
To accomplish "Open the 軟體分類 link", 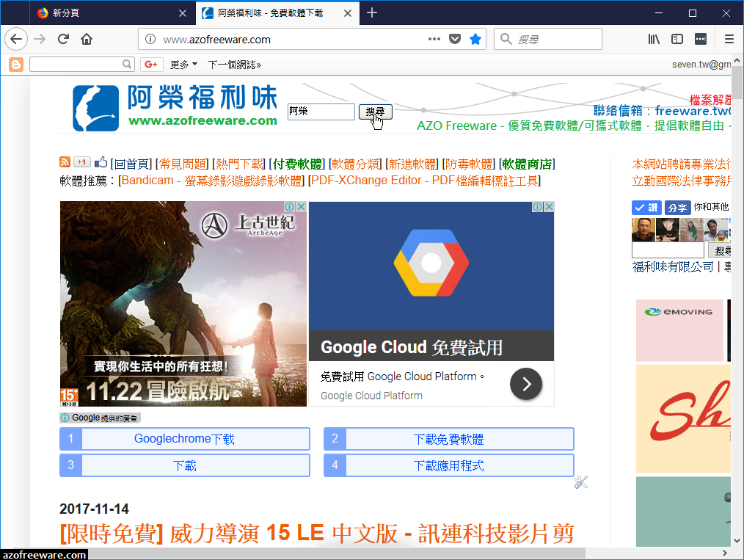I will (x=355, y=164).
